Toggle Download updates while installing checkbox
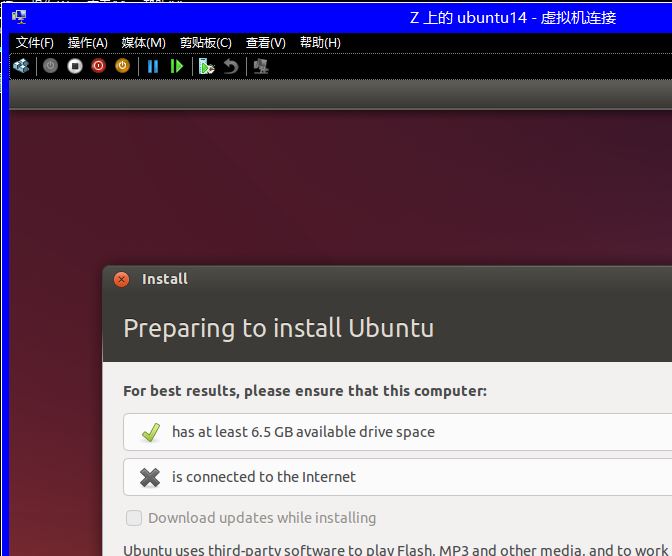The height and width of the screenshot is (556, 672). 134,518
